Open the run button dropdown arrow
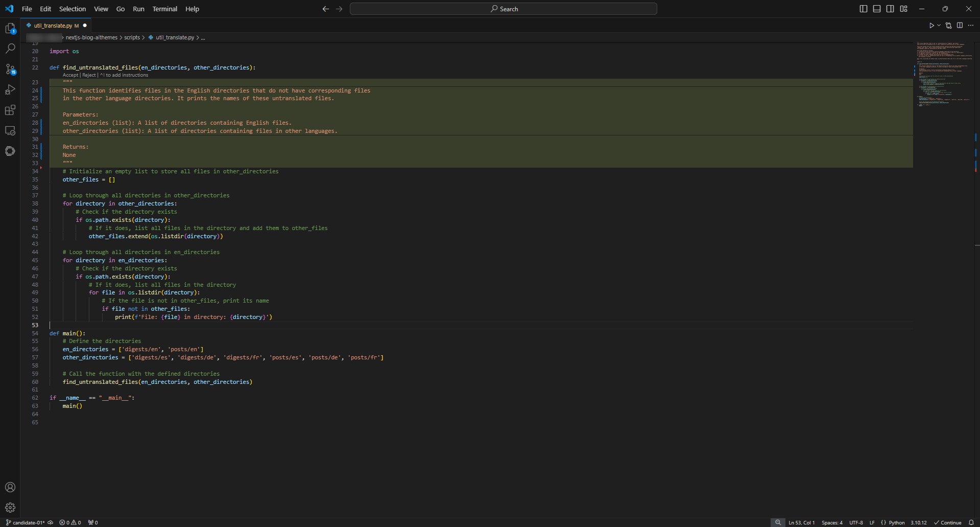 [x=939, y=26]
